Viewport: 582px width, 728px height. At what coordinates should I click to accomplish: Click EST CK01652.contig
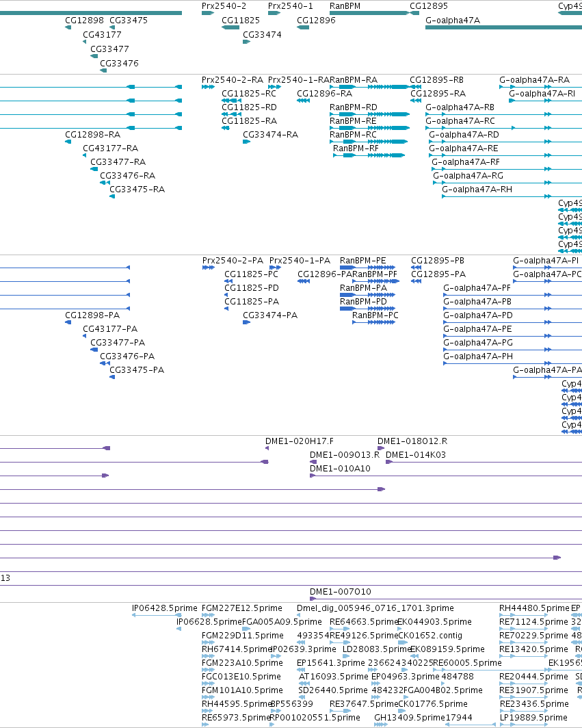430,636
